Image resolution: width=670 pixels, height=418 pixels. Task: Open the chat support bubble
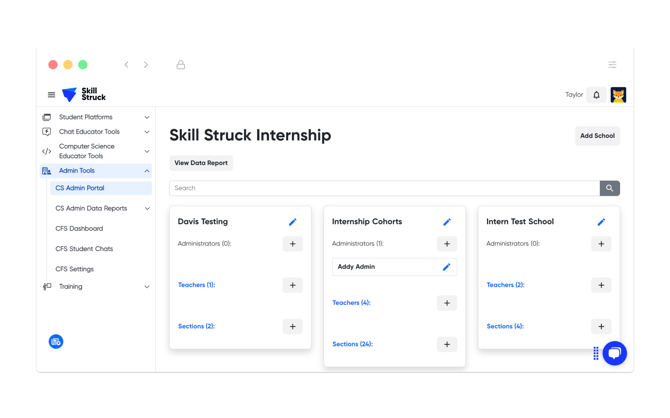(x=615, y=353)
